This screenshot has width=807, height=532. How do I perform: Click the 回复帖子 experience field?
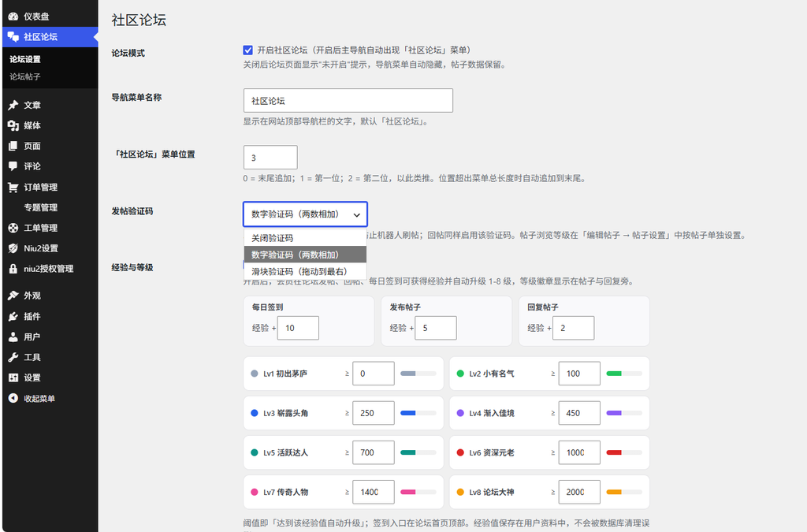[574, 328]
